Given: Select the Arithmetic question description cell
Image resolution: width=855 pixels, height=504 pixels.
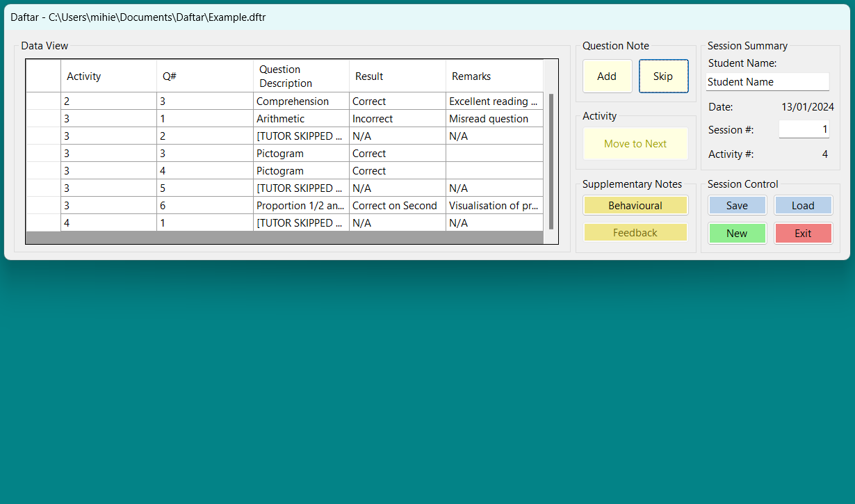Looking at the screenshot, I should [x=301, y=119].
